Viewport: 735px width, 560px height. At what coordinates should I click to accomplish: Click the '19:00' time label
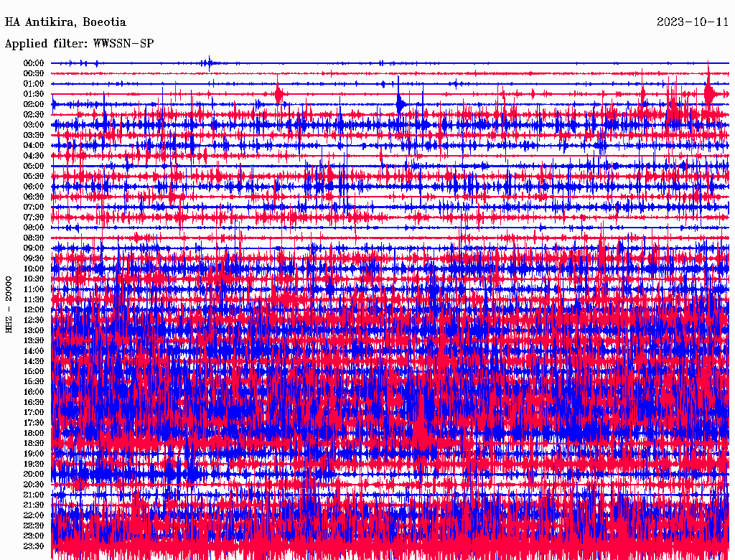pos(34,454)
